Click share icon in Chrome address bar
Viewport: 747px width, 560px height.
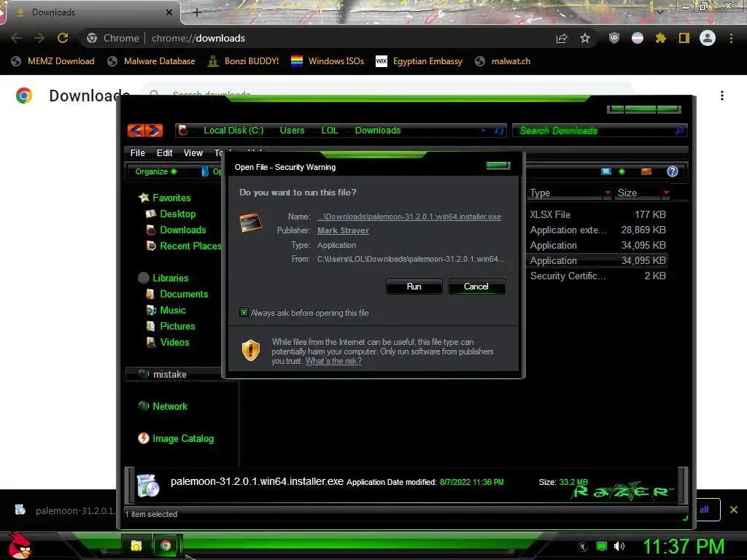(562, 38)
